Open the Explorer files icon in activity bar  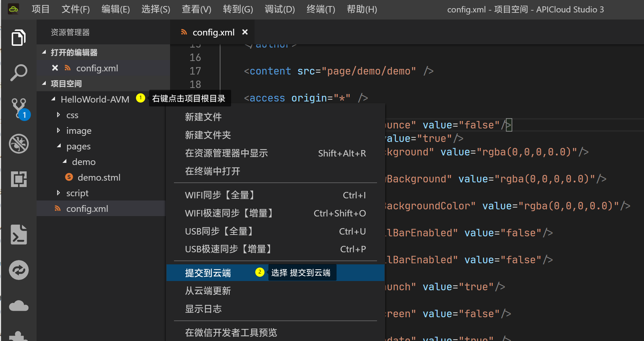(x=18, y=37)
